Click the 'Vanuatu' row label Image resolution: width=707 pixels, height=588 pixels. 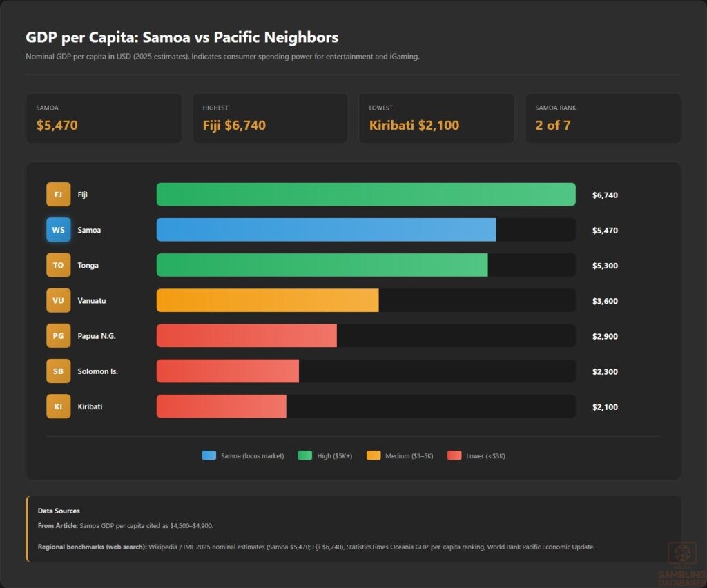coord(92,300)
